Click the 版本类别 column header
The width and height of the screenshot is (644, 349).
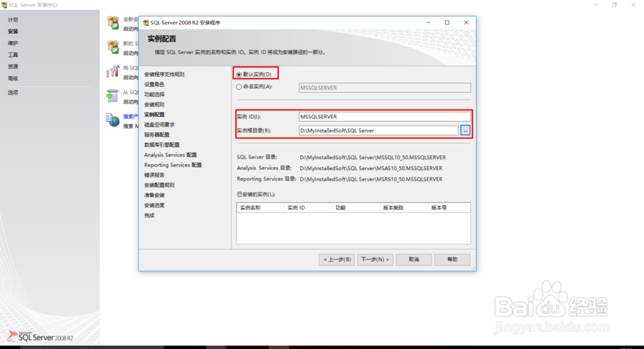coord(404,208)
